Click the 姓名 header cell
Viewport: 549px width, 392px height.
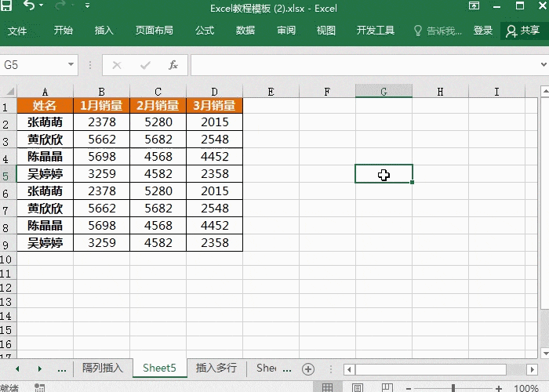45,105
